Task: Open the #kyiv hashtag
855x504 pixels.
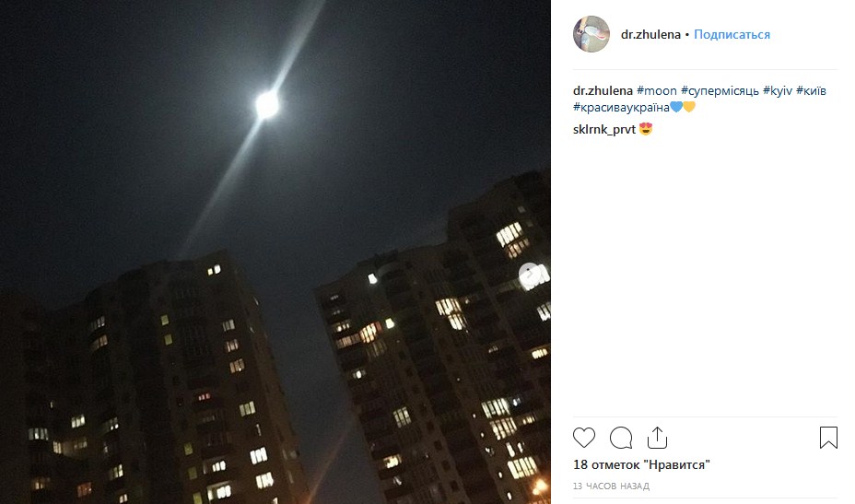Action: click(x=778, y=90)
